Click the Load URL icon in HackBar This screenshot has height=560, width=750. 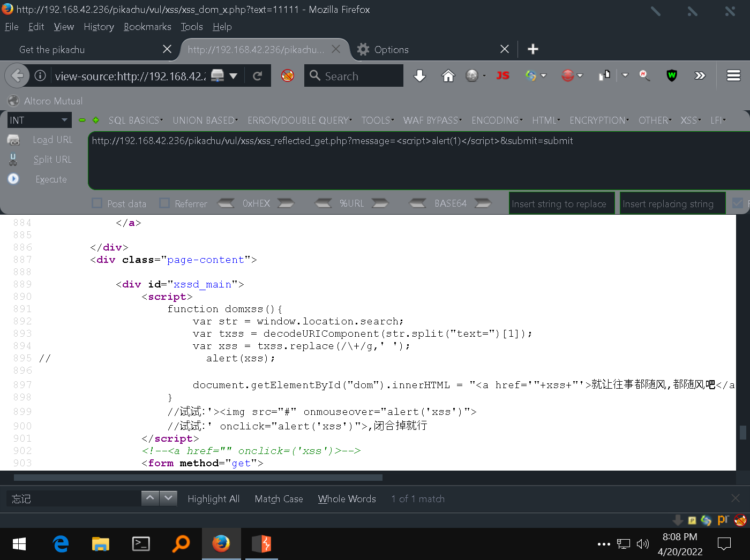tap(13, 140)
